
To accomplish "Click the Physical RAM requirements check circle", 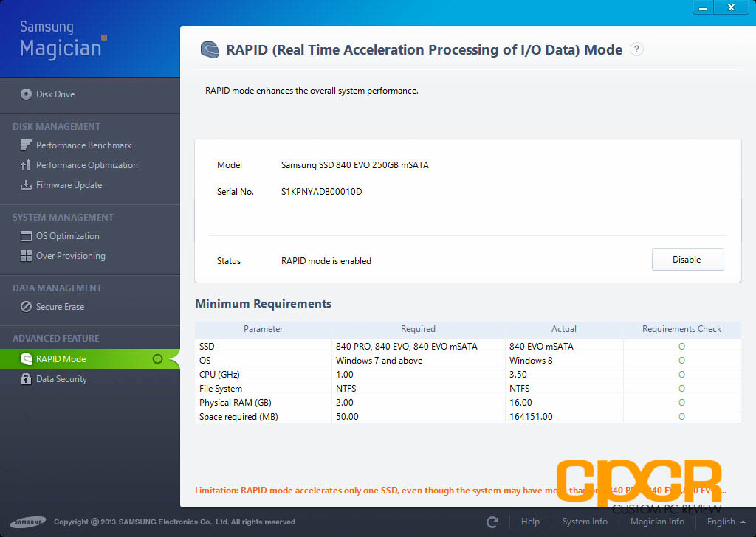I will pos(681,402).
